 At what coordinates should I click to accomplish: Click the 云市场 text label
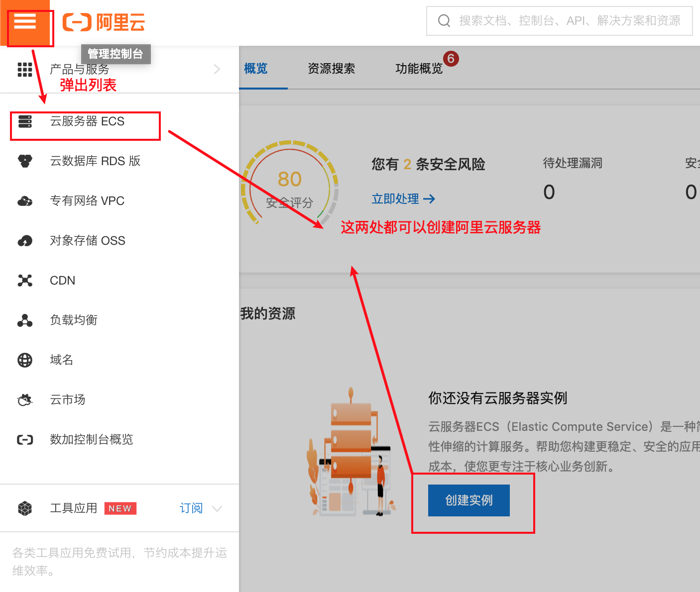[68, 399]
